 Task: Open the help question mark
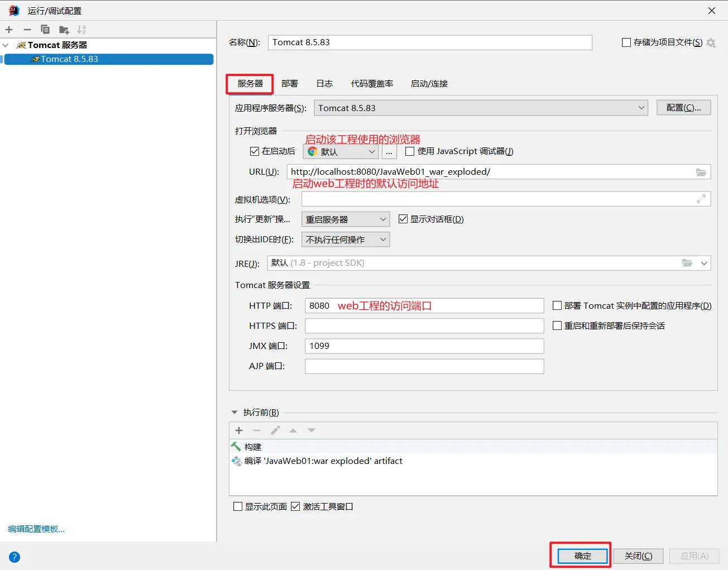(15, 557)
